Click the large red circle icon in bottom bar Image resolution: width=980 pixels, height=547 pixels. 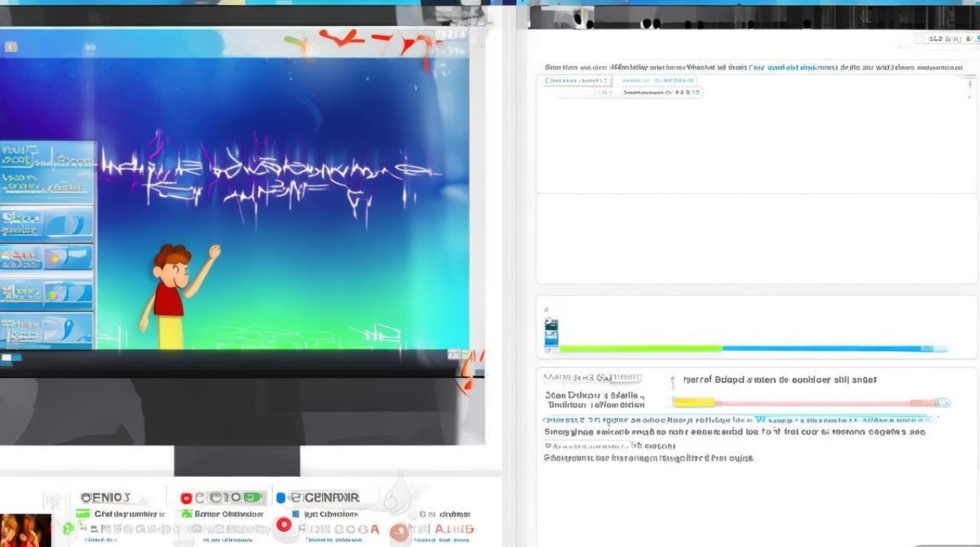click(x=284, y=526)
